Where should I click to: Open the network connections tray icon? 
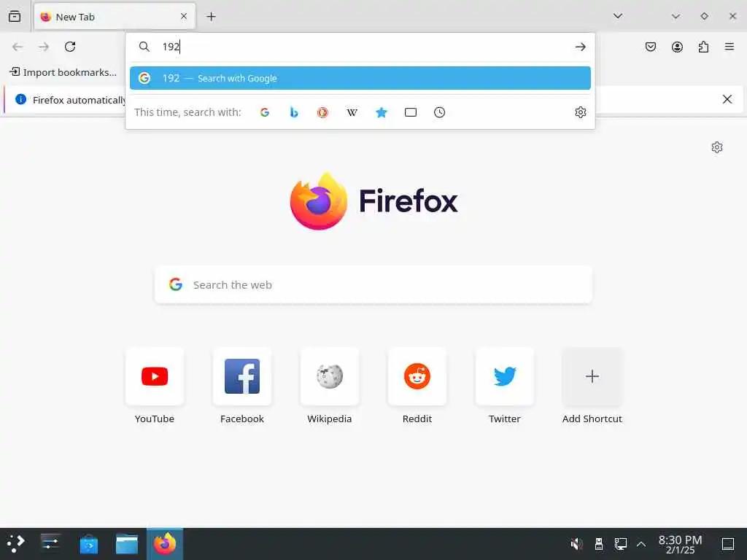621,544
